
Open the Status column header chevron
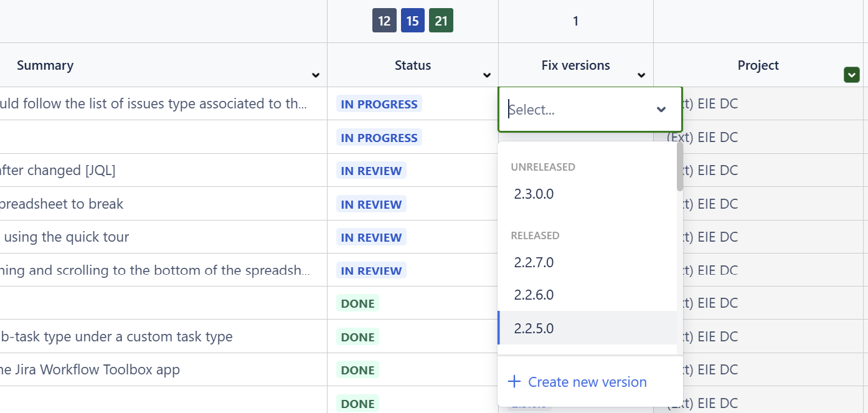tap(487, 75)
